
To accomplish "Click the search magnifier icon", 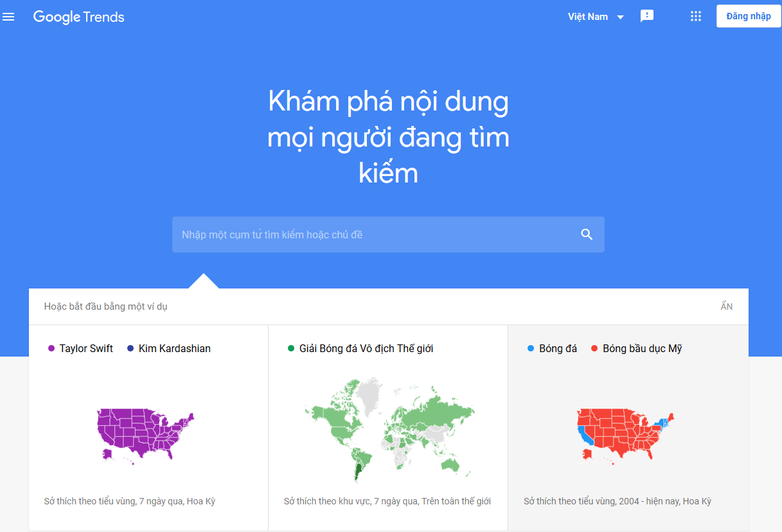I will coord(586,234).
